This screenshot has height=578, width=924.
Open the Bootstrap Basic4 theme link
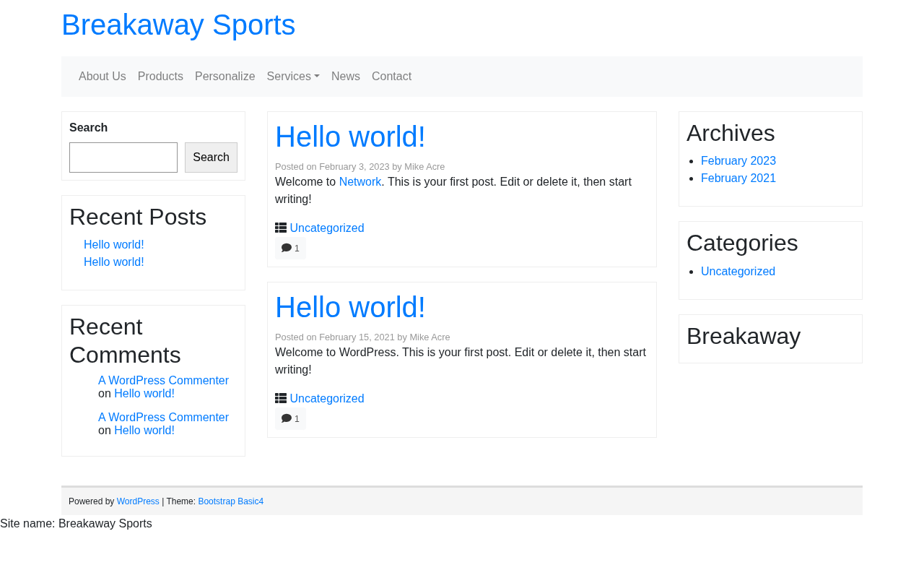[231, 501]
